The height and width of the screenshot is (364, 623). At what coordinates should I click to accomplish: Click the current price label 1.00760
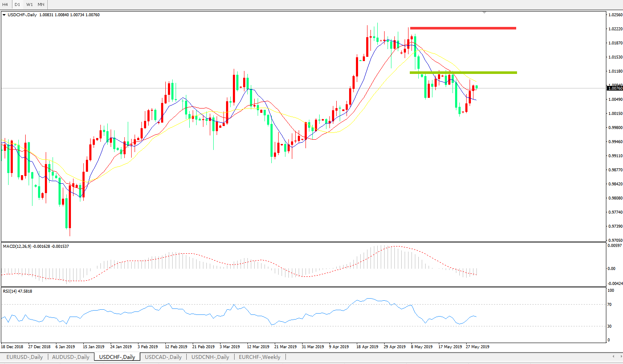615,88
